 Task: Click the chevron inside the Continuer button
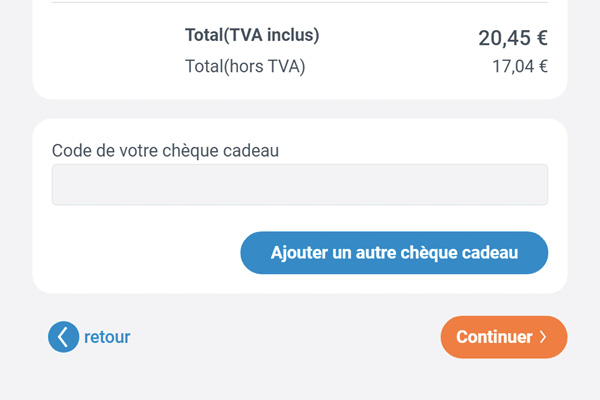(543, 337)
